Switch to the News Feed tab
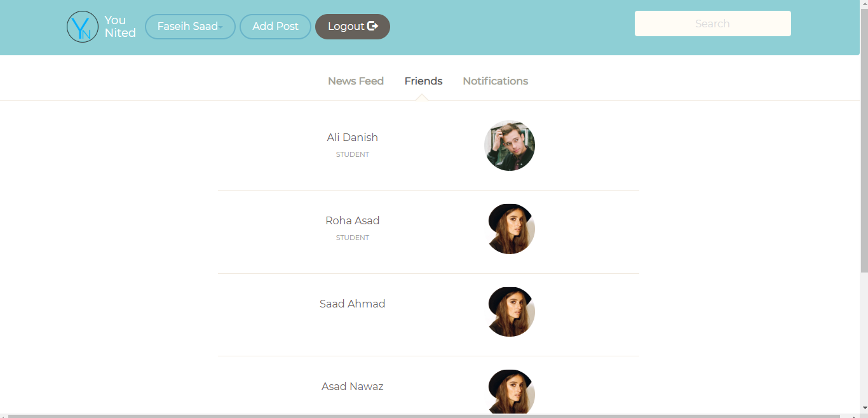 click(356, 81)
